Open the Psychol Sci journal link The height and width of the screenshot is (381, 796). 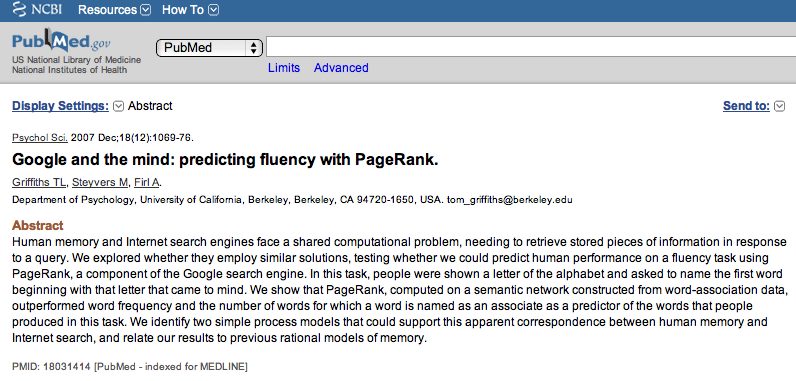coord(40,137)
